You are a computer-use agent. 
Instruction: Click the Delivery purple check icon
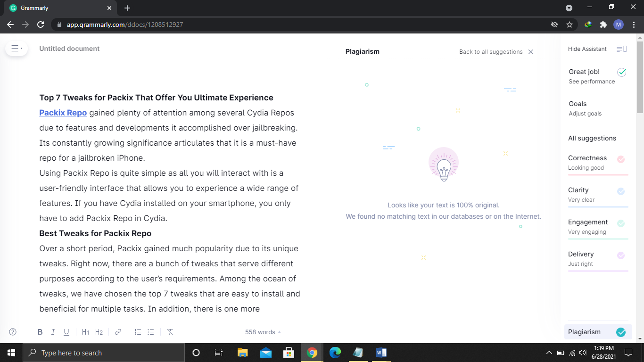pos(621,255)
